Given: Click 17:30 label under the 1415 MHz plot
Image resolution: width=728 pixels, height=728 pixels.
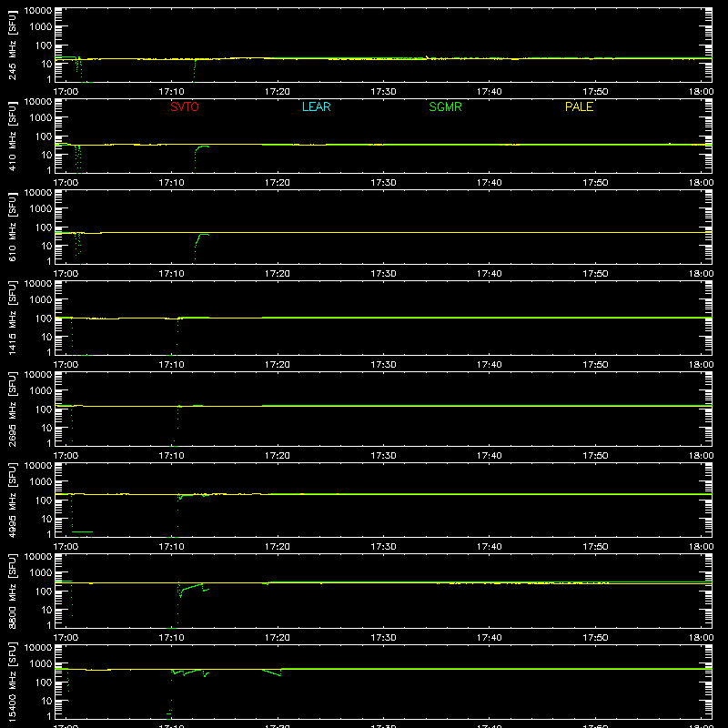Looking at the screenshot, I should (383, 365).
